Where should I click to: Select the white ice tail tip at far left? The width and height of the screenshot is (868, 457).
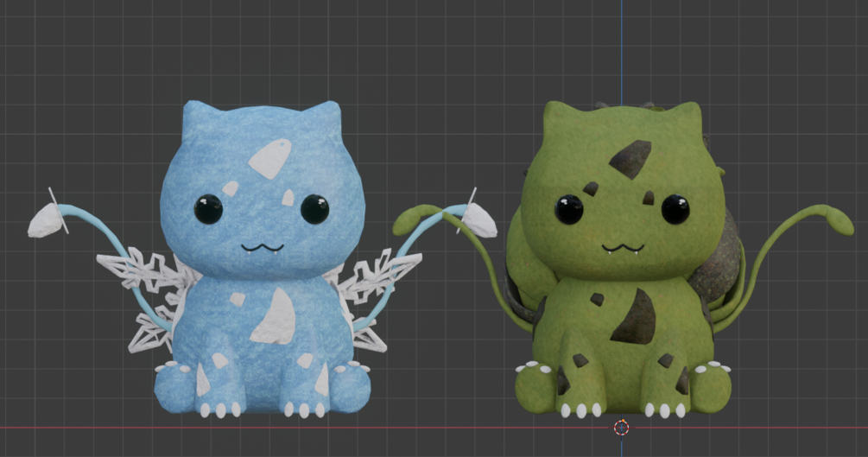(46, 220)
